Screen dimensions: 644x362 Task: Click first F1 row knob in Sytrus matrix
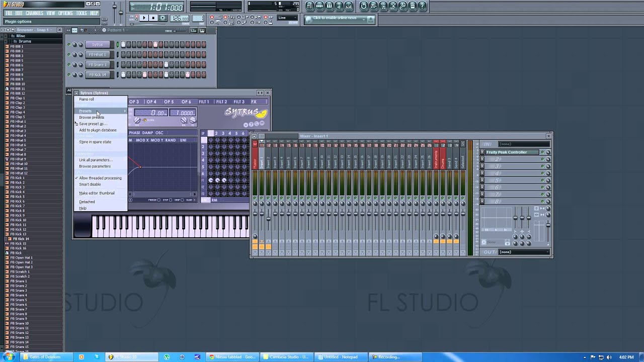tap(211, 180)
